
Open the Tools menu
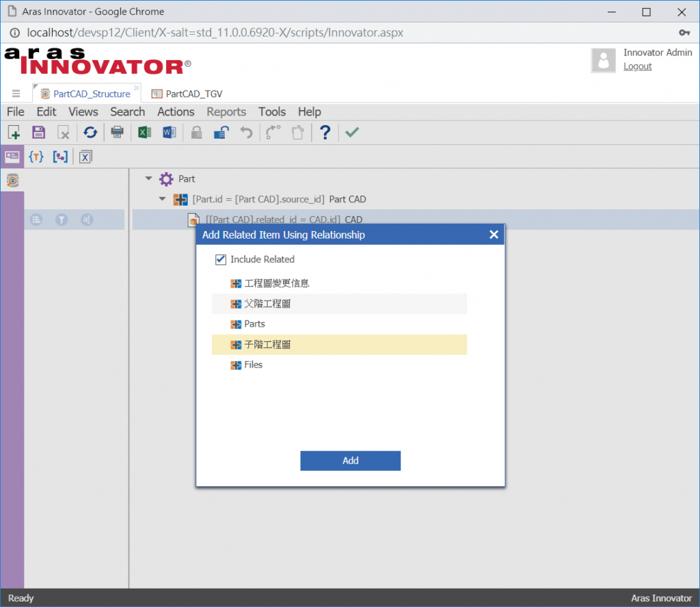pyautogui.click(x=272, y=111)
